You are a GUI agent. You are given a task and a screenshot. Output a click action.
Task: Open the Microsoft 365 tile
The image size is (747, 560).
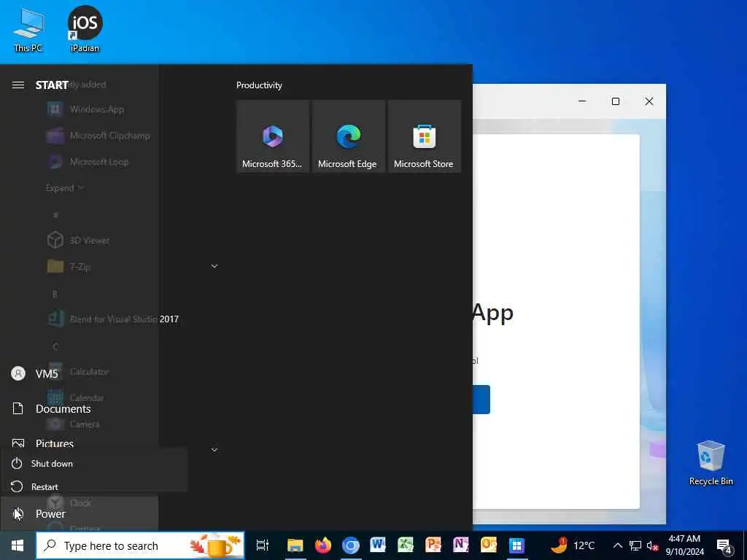(x=273, y=136)
